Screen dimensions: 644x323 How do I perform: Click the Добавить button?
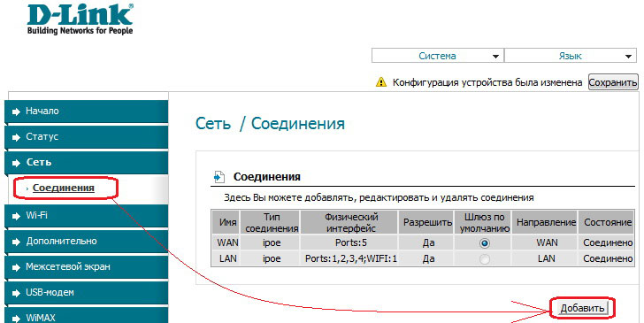582,308
